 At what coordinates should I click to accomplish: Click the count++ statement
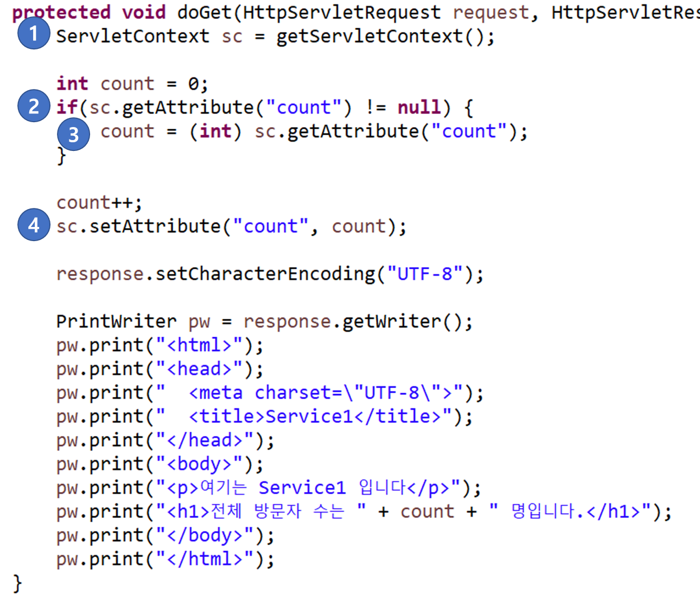pos(99,203)
